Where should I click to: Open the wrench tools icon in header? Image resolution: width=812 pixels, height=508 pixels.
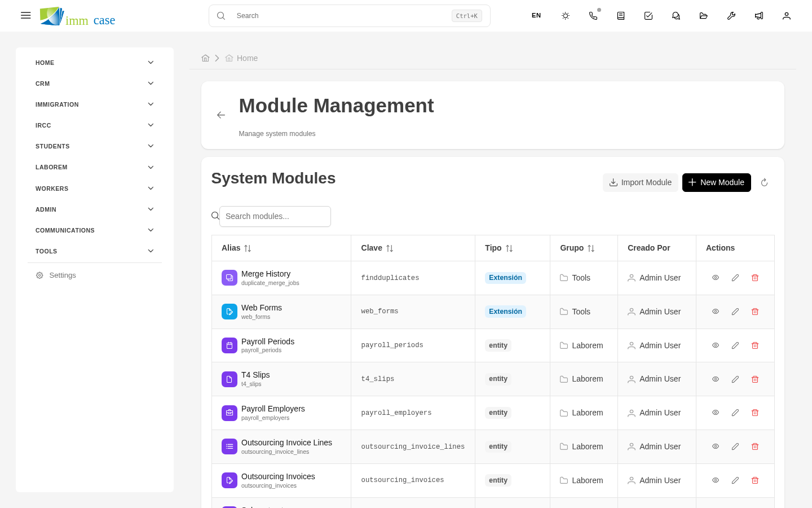pos(731,16)
